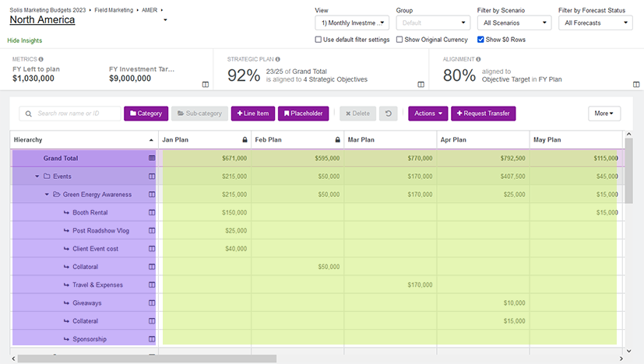Go to AMER breadcrumb

pyautogui.click(x=150, y=10)
